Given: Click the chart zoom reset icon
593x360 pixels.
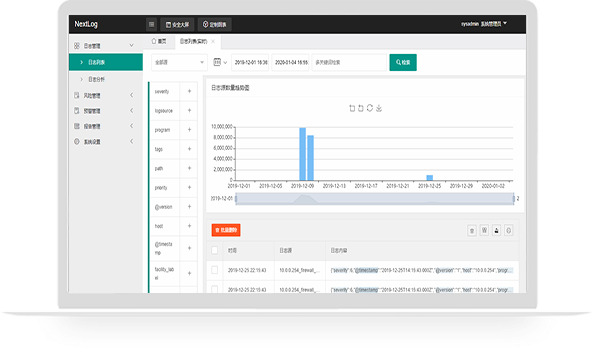Looking at the screenshot, I should 361,108.
